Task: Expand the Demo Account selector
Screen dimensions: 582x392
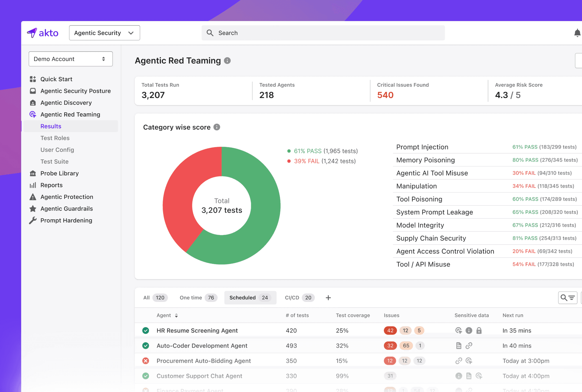Action: click(x=70, y=59)
